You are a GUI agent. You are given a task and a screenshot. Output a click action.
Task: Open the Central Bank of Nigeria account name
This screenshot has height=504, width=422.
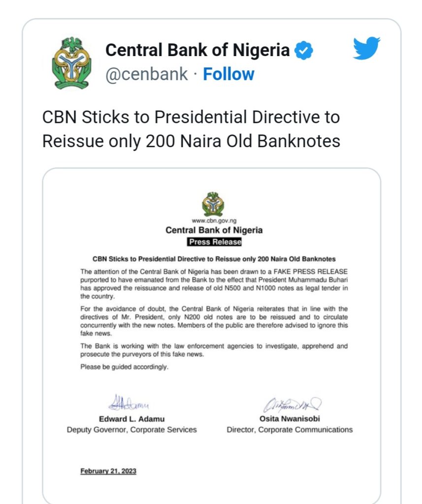click(197, 50)
